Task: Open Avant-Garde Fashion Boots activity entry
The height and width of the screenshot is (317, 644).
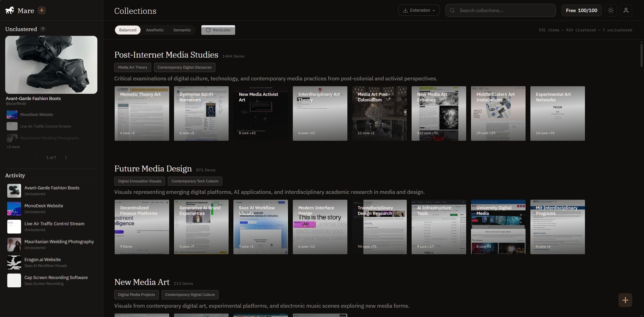Action: tap(51, 191)
